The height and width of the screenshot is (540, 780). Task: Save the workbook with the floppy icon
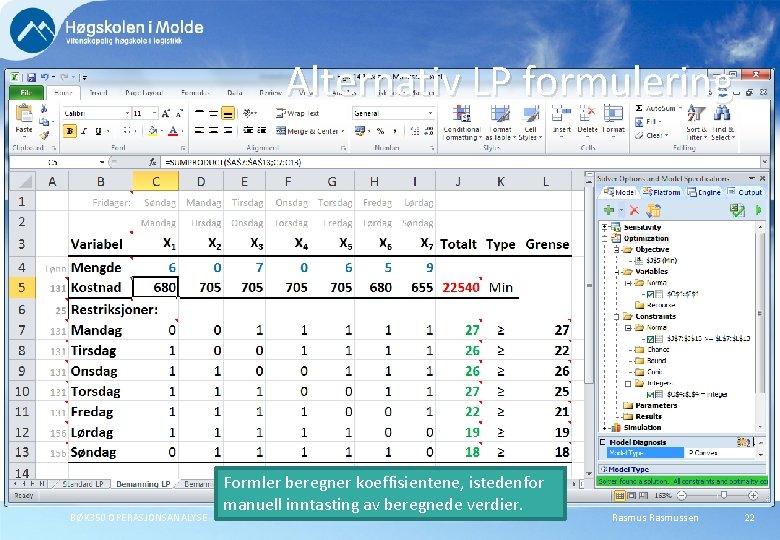tap(31, 77)
